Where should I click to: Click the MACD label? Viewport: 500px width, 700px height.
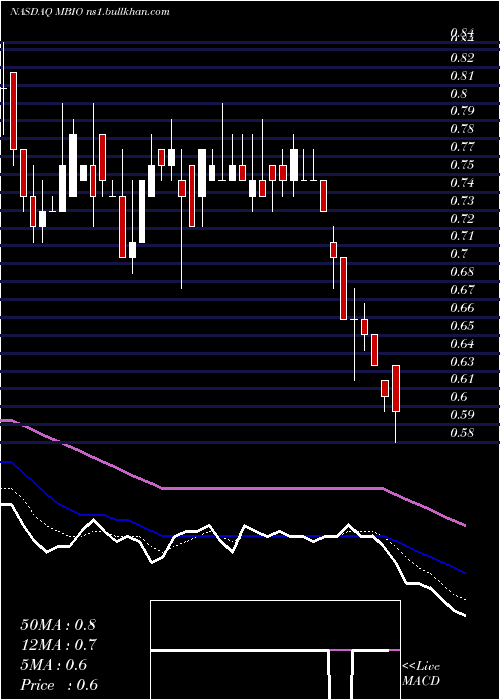click(421, 681)
